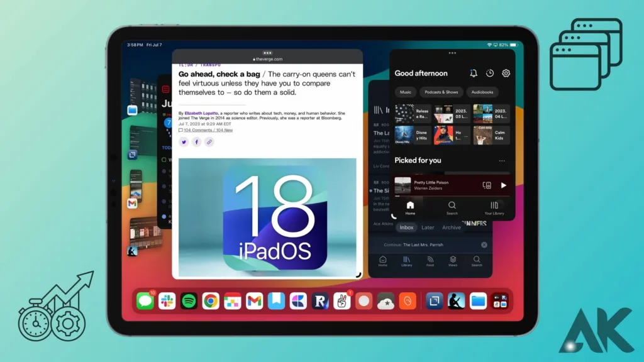The height and width of the screenshot is (362, 644).
Task: Open Kindle from the dock
Action: pos(457,301)
